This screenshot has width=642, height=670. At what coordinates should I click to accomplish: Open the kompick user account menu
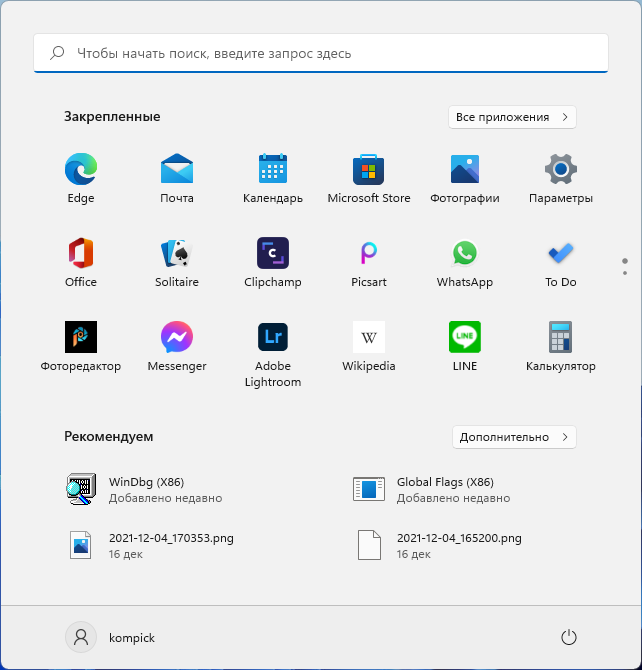click(x=110, y=638)
